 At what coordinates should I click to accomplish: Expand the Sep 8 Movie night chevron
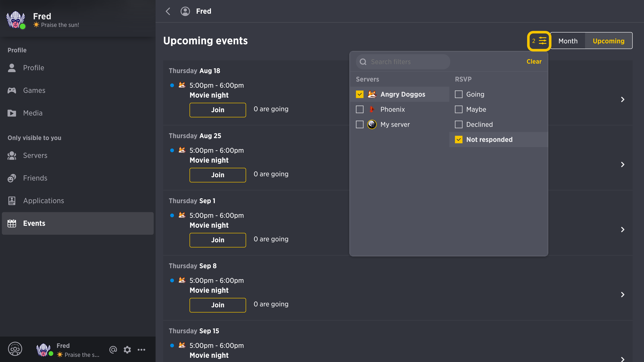tap(623, 294)
